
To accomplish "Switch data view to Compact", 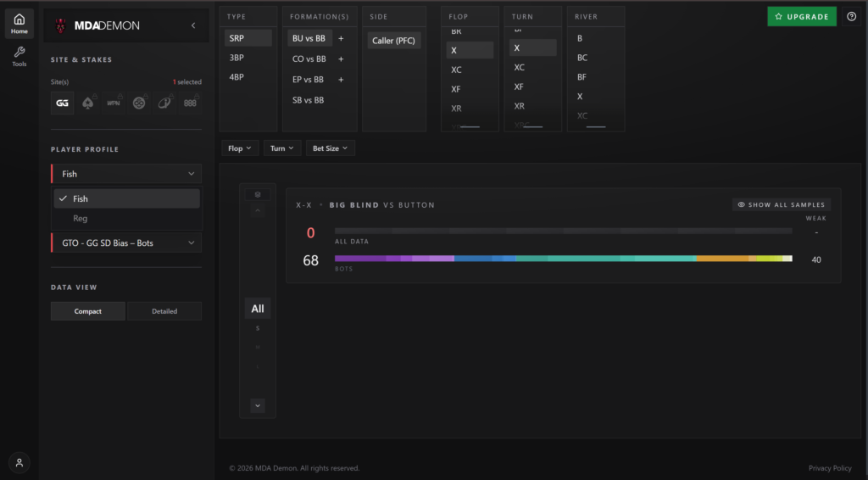I will [x=88, y=311].
